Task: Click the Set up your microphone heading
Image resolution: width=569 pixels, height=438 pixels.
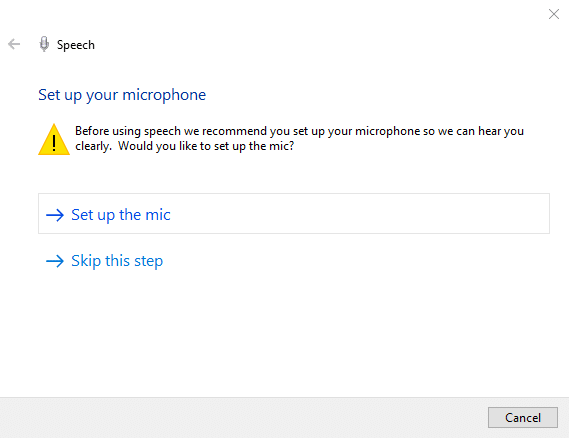Action: tap(122, 95)
